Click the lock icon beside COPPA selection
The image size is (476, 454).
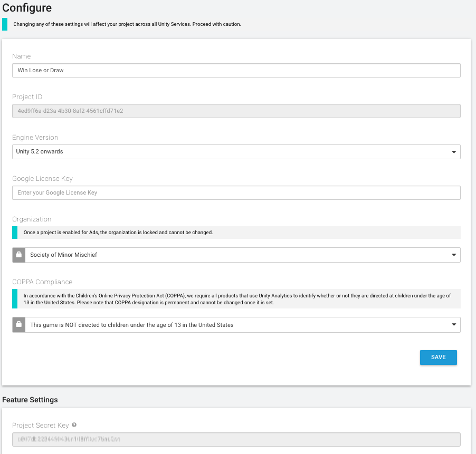click(19, 325)
